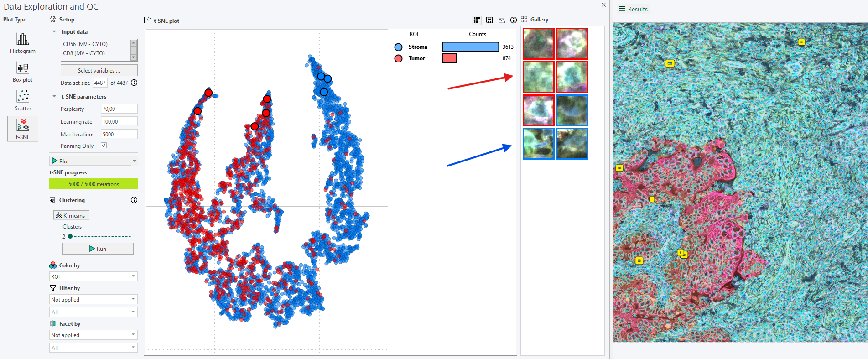Viewport: 868px width, 359px height.
Task: Click the Plot button
Action: [90, 161]
